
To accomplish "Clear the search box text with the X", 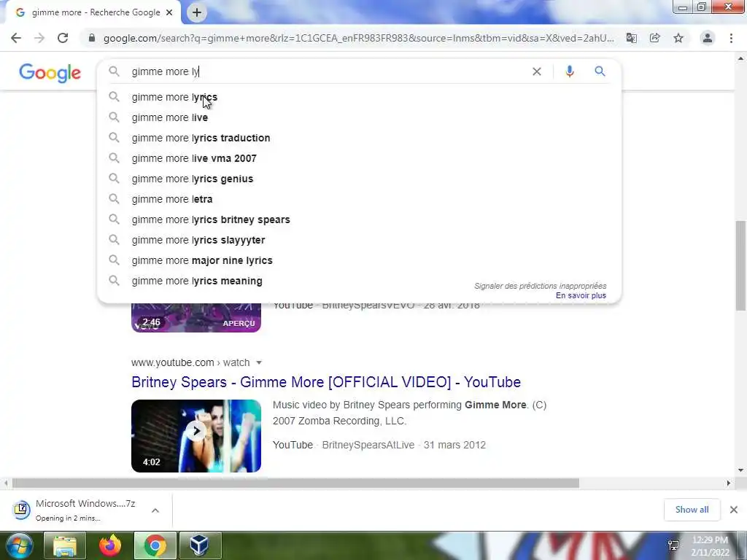I will [x=536, y=71].
